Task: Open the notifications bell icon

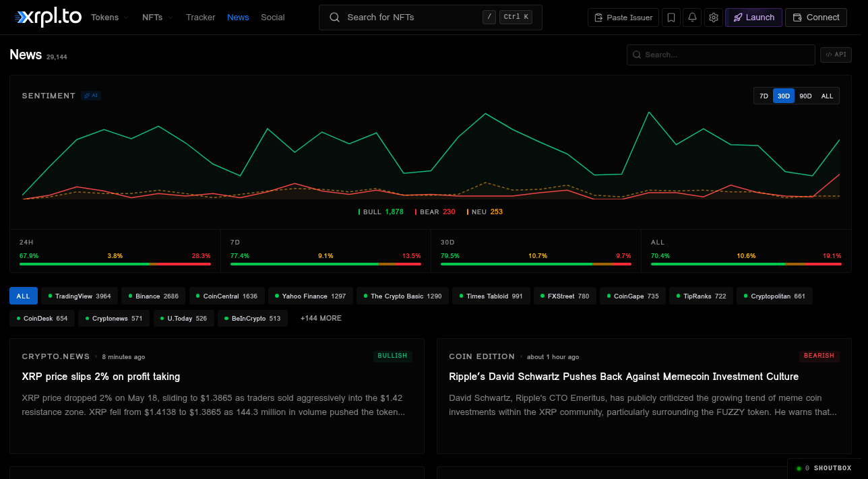Action: [692, 18]
